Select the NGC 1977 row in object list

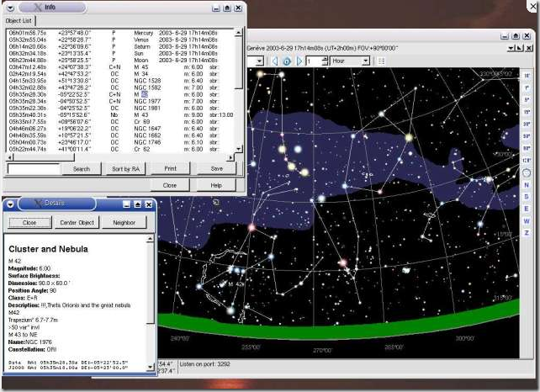click(120, 101)
